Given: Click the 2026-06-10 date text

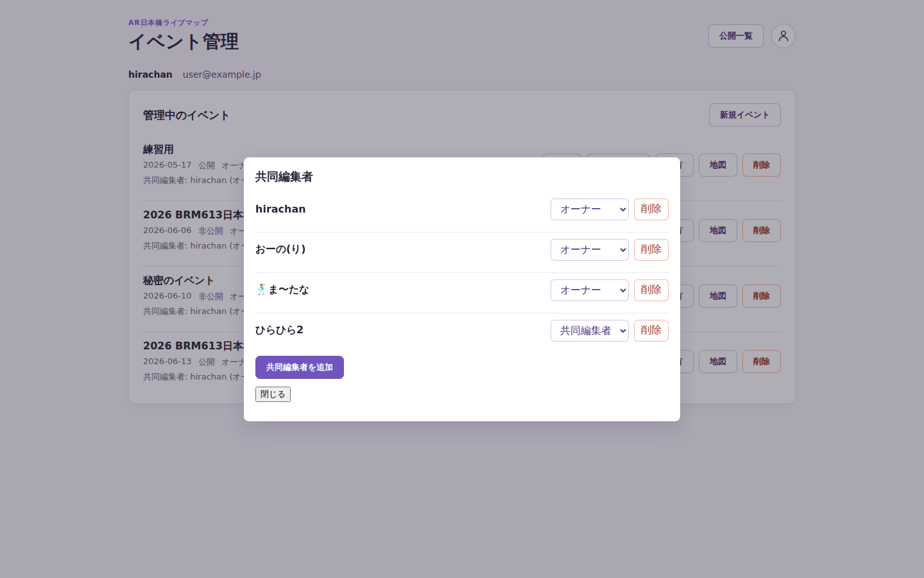Looking at the screenshot, I should (167, 296).
